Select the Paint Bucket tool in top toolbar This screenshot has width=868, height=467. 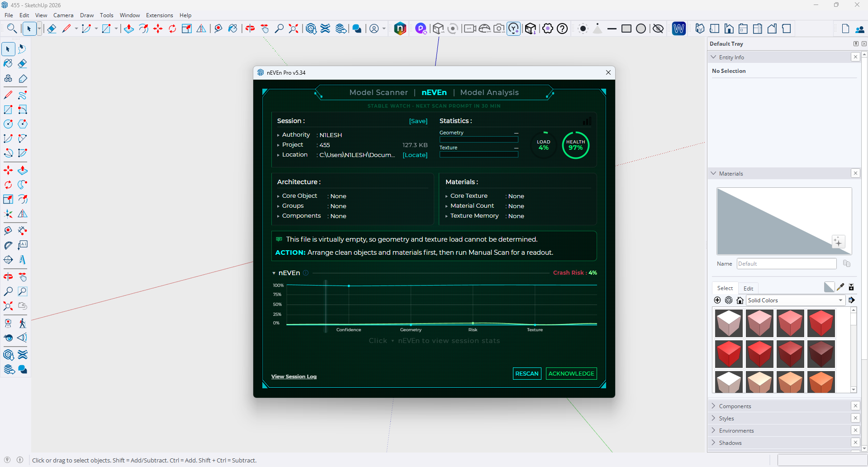[232, 29]
